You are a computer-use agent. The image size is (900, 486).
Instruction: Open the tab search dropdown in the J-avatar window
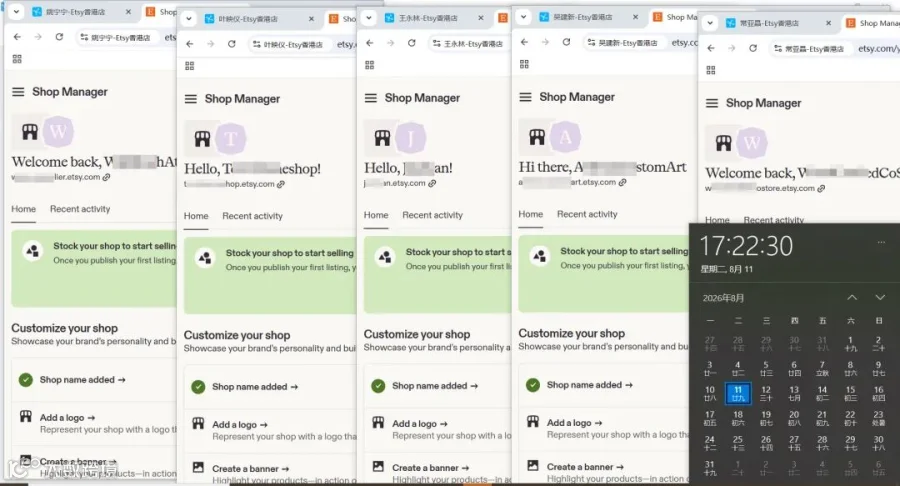tap(368, 17)
